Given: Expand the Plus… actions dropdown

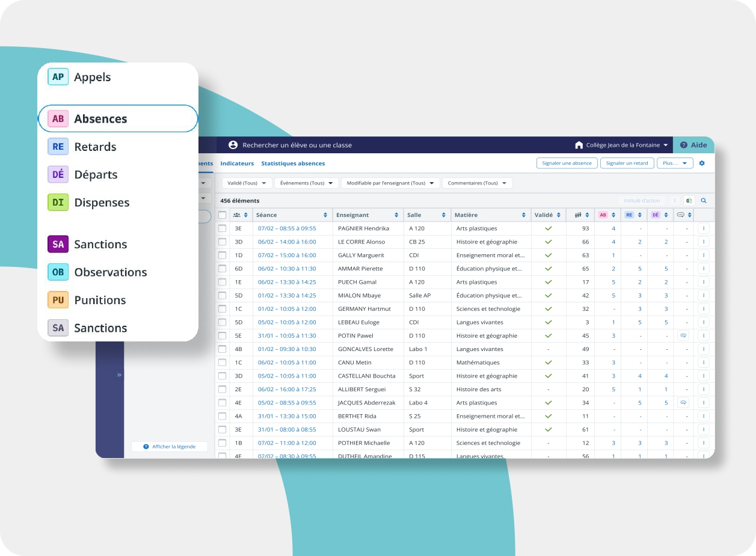Looking at the screenshot, I should [675, 163].
